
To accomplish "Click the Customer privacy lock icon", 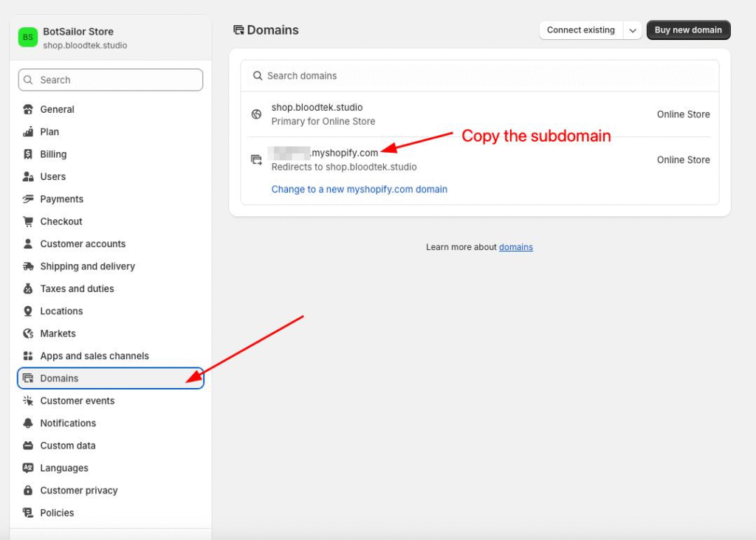I will (28, 490).
